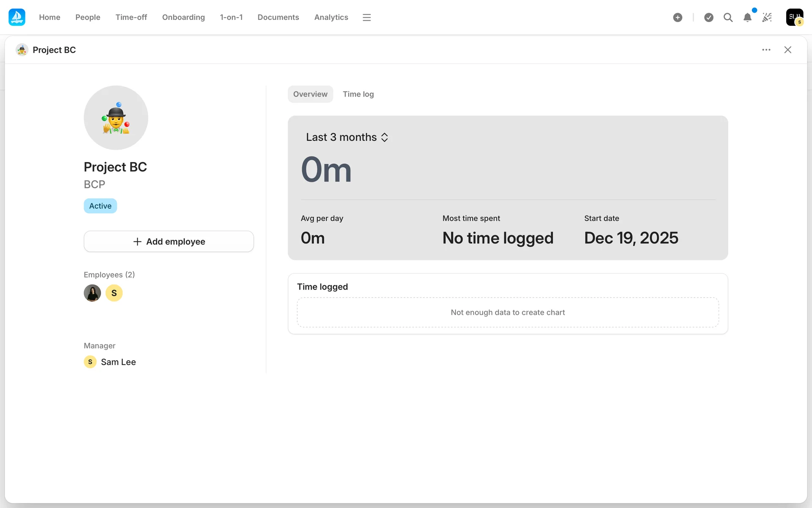The width and height of the screenshot is (812, 508).
Task: Click the sailboat app logo
Action: point(17,17)
